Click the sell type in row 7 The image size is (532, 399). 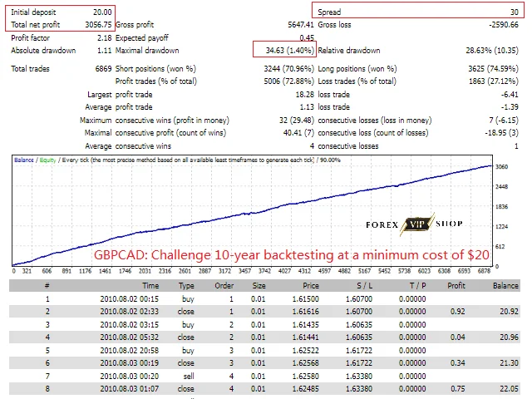click(x=189, y=377)
